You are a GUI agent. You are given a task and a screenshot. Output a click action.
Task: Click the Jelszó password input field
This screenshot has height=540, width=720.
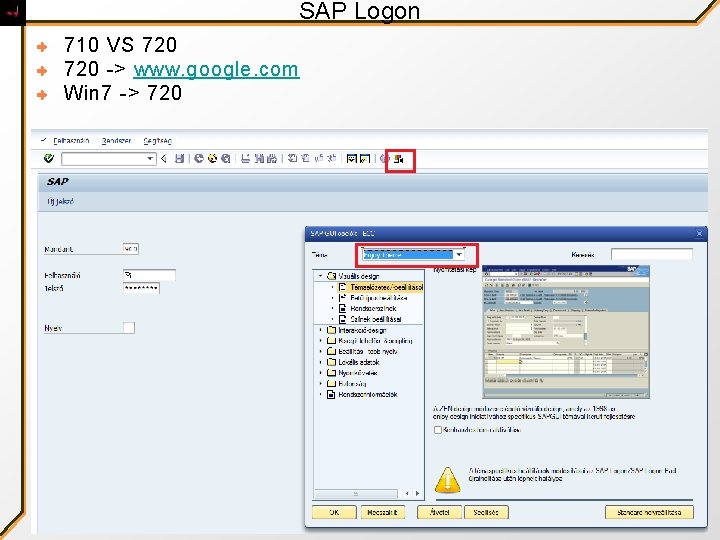[141, 288]
